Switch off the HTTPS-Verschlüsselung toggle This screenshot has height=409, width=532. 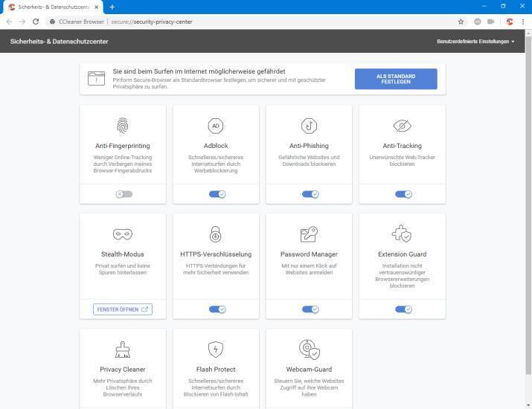[x=217, y=309]
